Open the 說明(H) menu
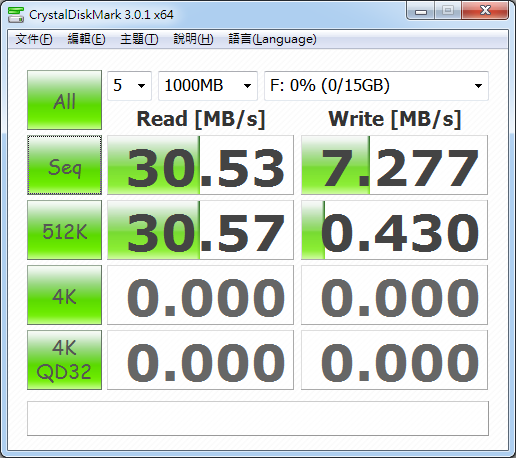 (193, 39)
